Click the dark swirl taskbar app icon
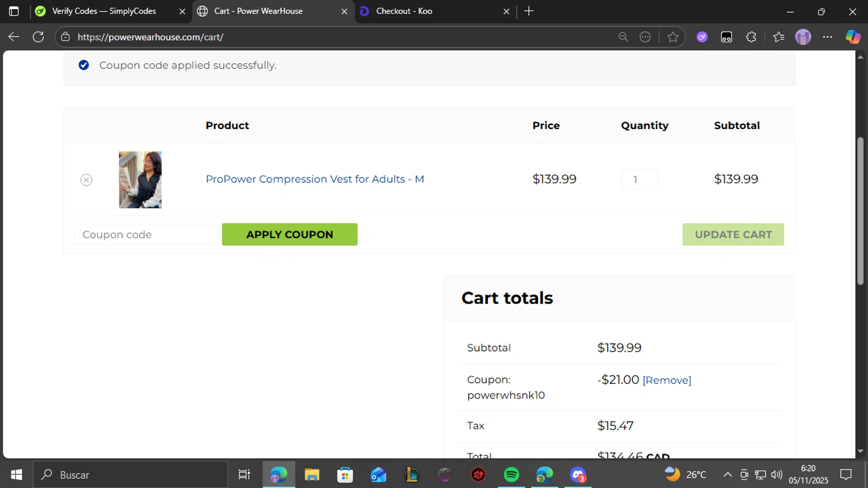 click(x=444, y=475)
